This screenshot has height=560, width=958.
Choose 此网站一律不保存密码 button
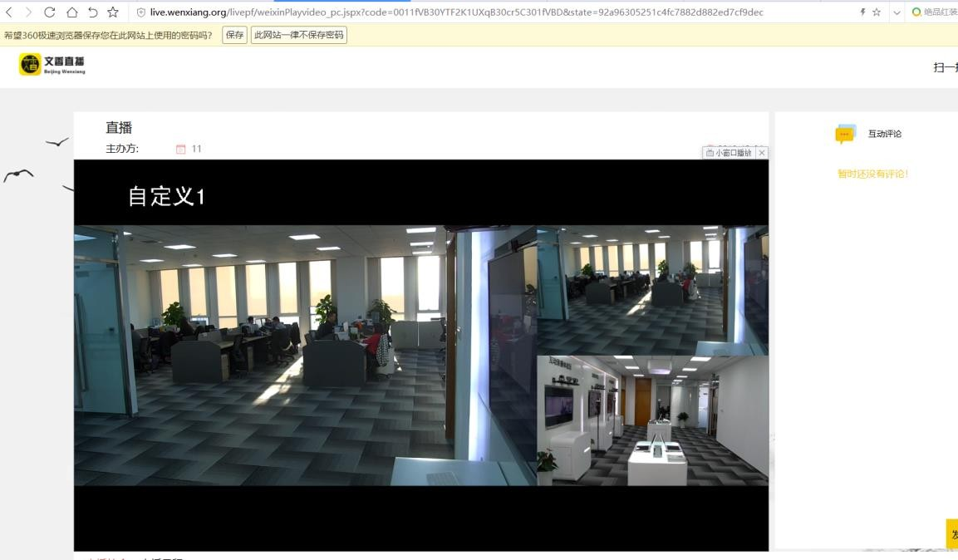point(299,36)
